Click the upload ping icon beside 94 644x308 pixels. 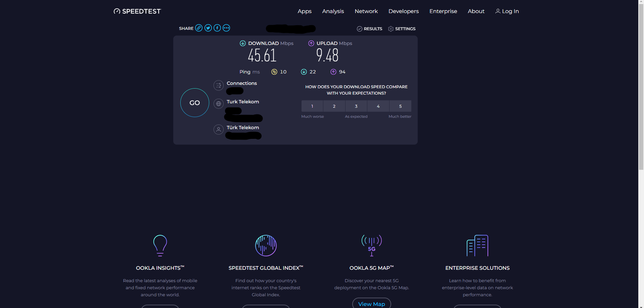click(x=333, y=72)
